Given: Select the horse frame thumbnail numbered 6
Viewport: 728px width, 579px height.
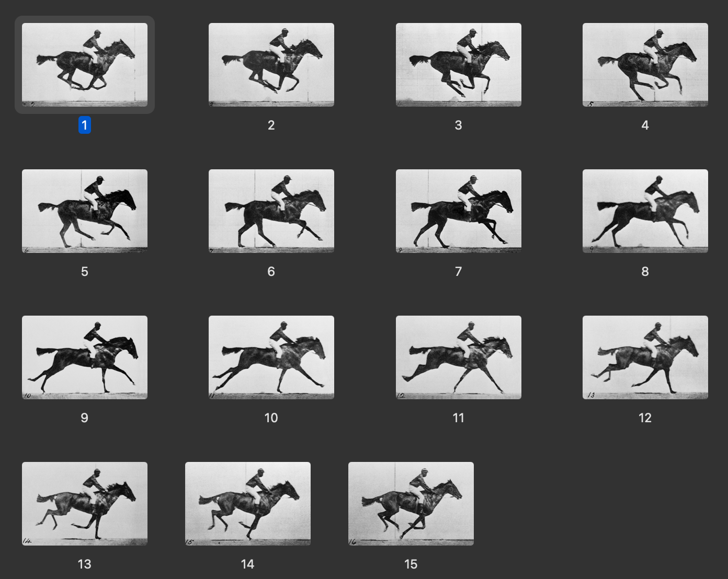Looking at the screenshot, I should click(x=271, y=211).
